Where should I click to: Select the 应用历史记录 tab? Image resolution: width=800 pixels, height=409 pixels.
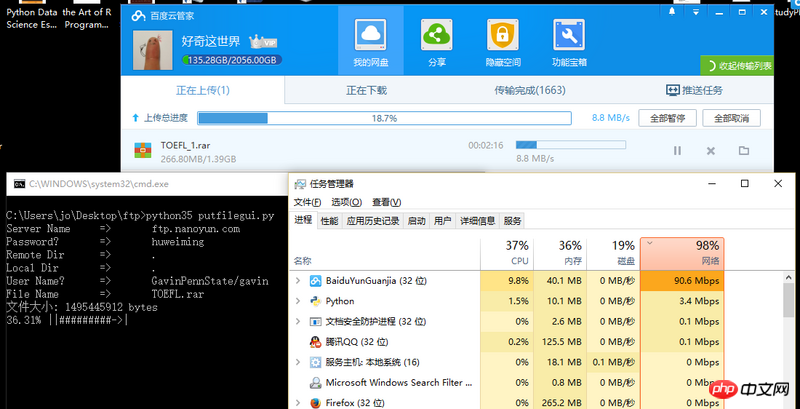pos(372,221)
